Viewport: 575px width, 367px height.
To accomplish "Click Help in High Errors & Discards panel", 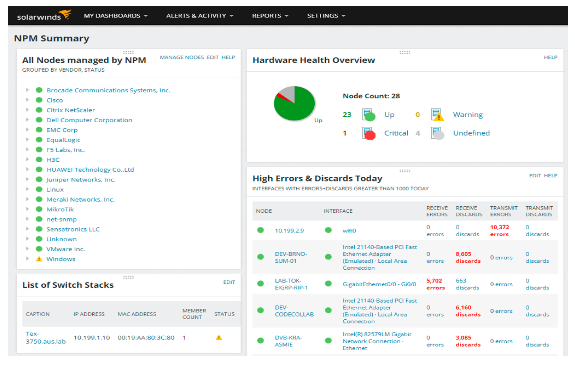I will [550, 176].
